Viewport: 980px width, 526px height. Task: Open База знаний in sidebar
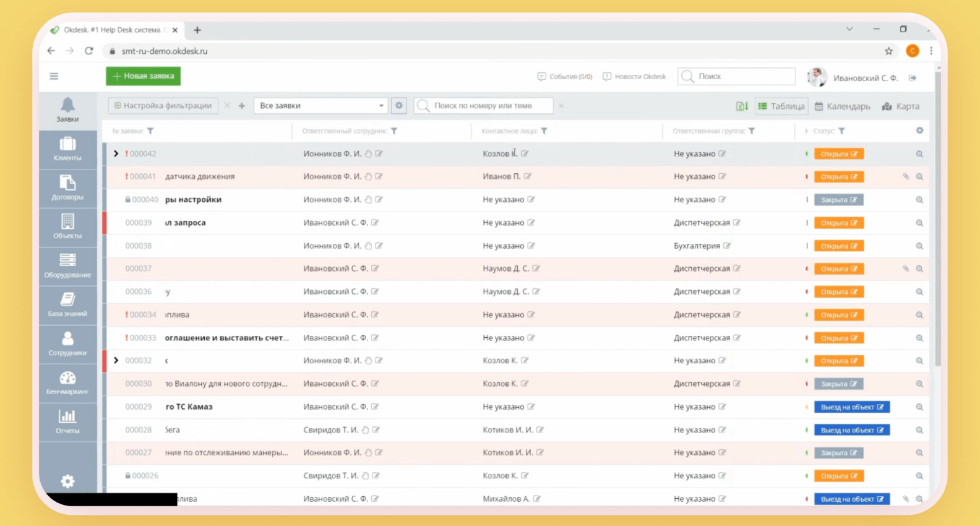tap(67, 304)
